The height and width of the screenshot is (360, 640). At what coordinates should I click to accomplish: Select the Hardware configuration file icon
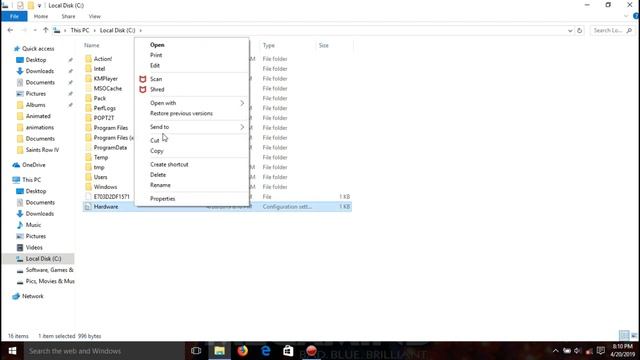click(87, 207)
